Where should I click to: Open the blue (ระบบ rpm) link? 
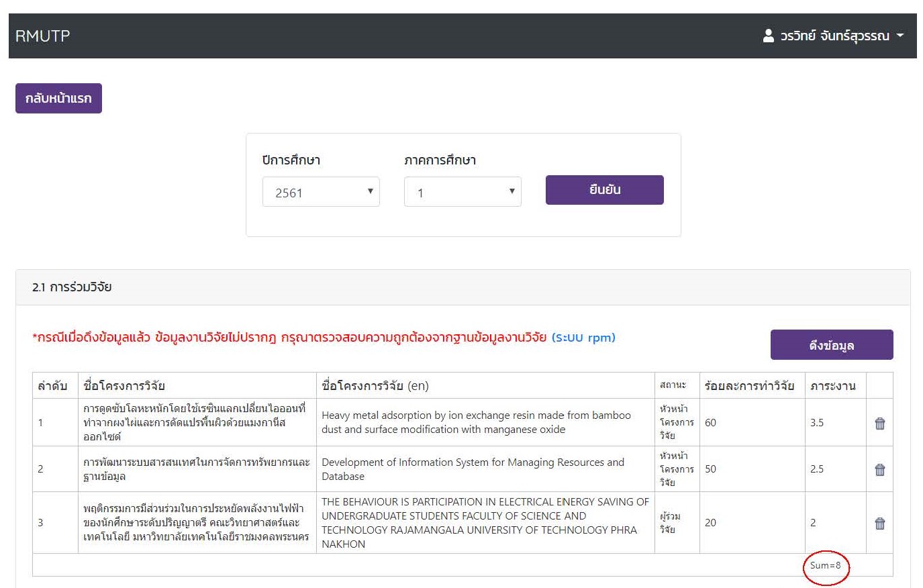[x=583, y=338]
